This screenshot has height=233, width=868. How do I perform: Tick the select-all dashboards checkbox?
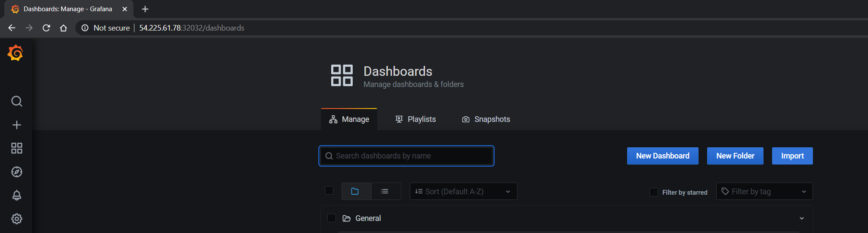click(x=329, y=190)
